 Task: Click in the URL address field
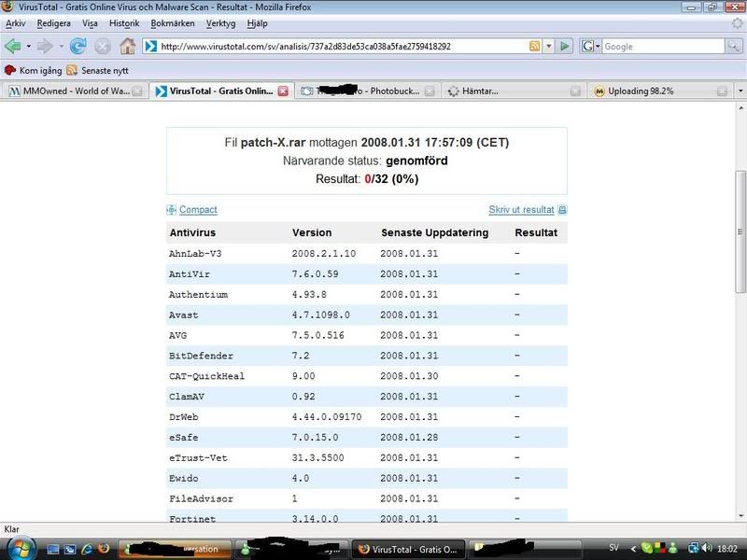(x=343, y=46)
